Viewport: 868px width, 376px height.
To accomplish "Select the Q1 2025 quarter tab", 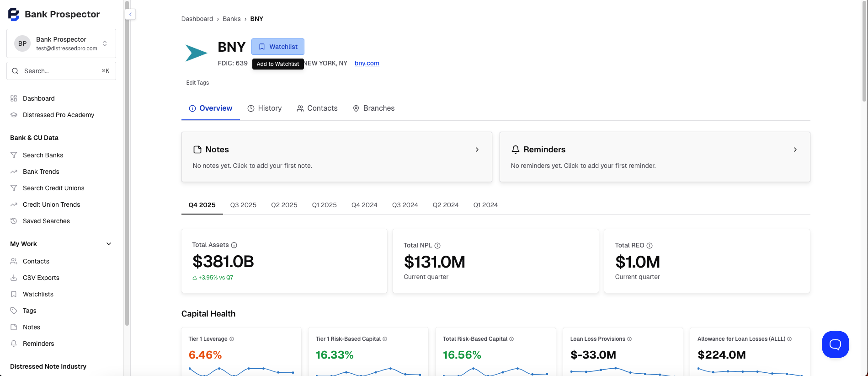I will [x=325, y=205].
